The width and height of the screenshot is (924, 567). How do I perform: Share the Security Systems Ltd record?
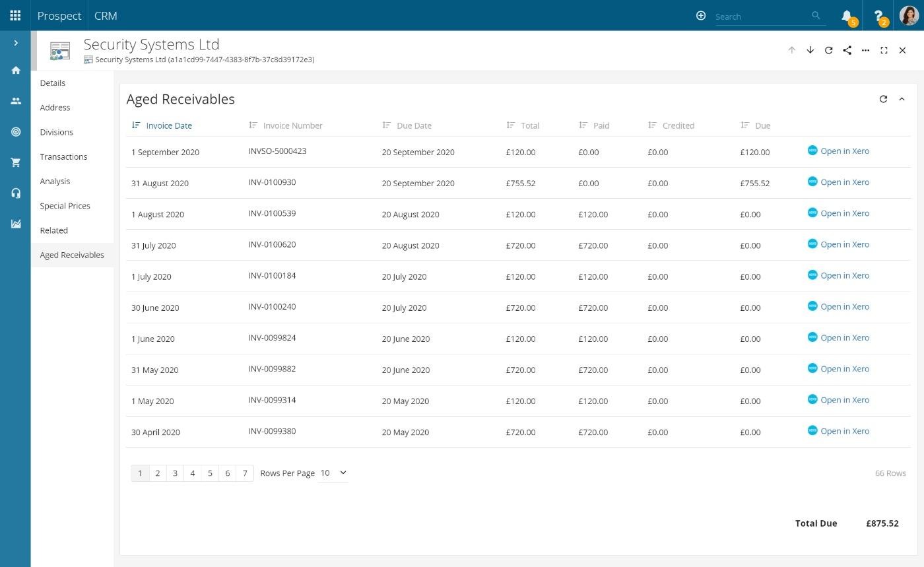847,50
